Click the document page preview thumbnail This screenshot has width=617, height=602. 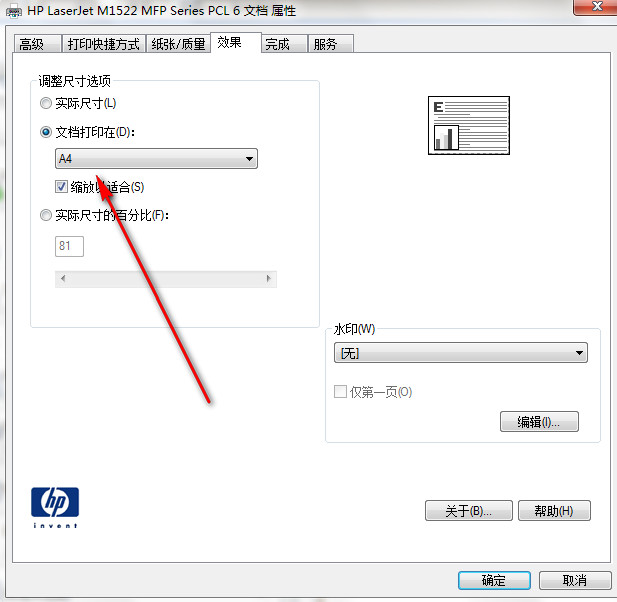[469, 126]
